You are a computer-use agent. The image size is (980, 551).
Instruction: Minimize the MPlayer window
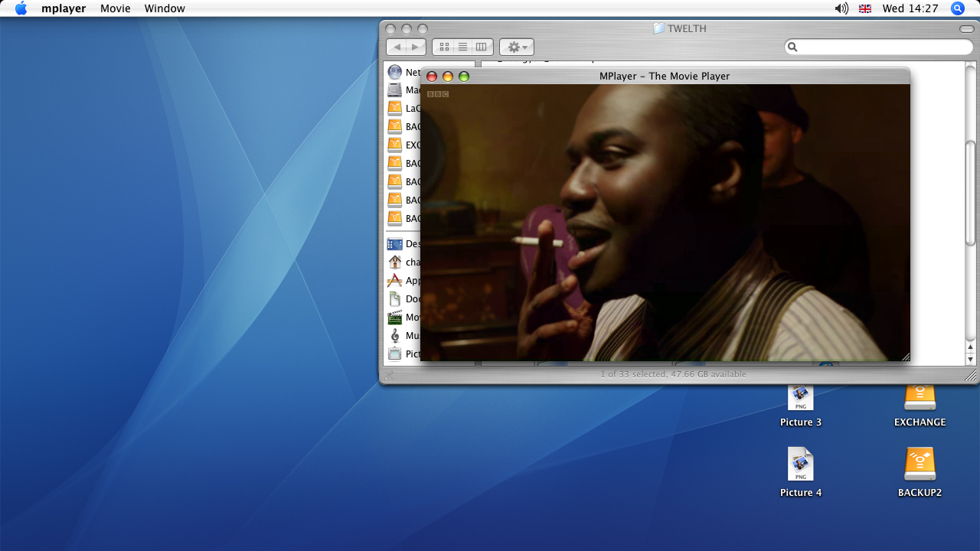coord(448,77)
